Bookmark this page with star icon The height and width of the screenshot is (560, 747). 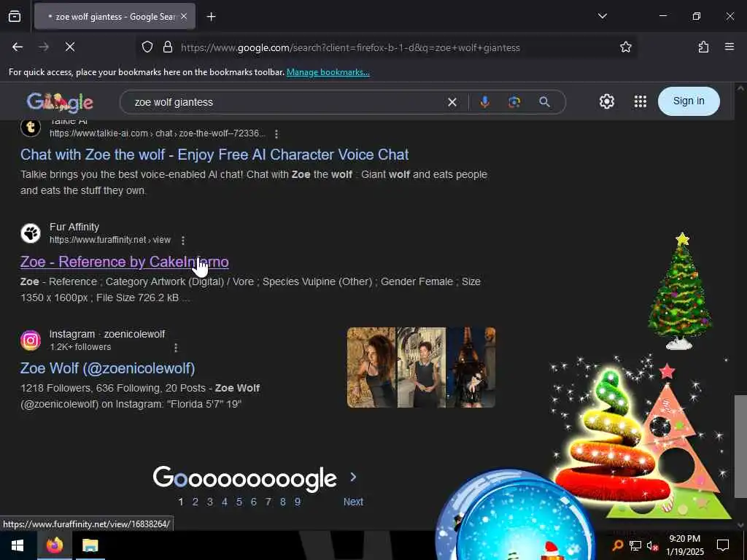point(625,47)
